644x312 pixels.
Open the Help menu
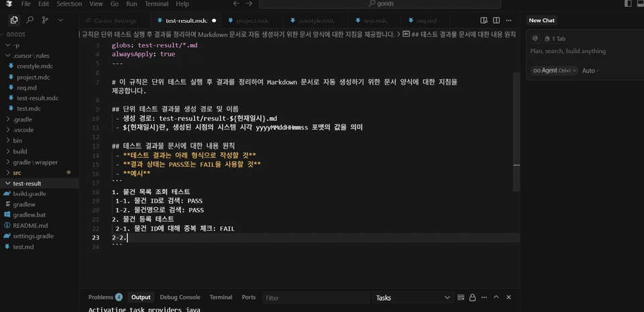tap(182, 4)
